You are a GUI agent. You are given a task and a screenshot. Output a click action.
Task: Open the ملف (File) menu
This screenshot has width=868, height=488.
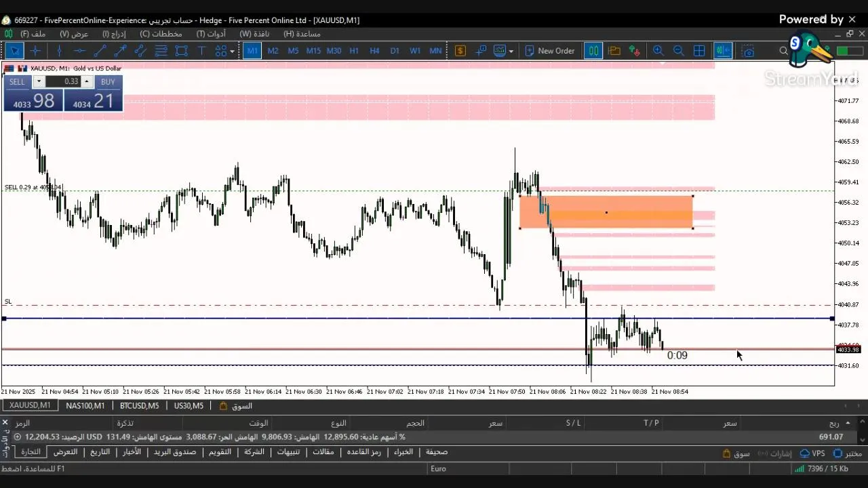click(x=33, y=34)
